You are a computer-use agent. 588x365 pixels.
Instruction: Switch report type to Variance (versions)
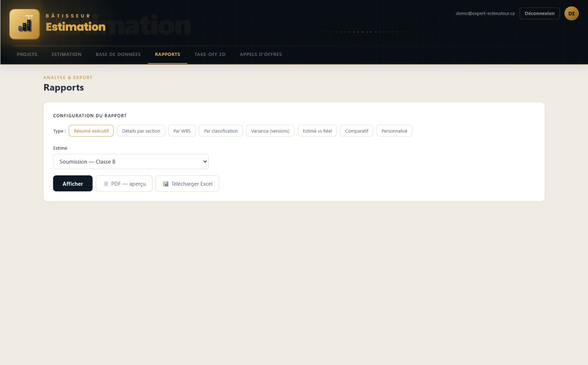pyautogui.click(x=270, y=131)
